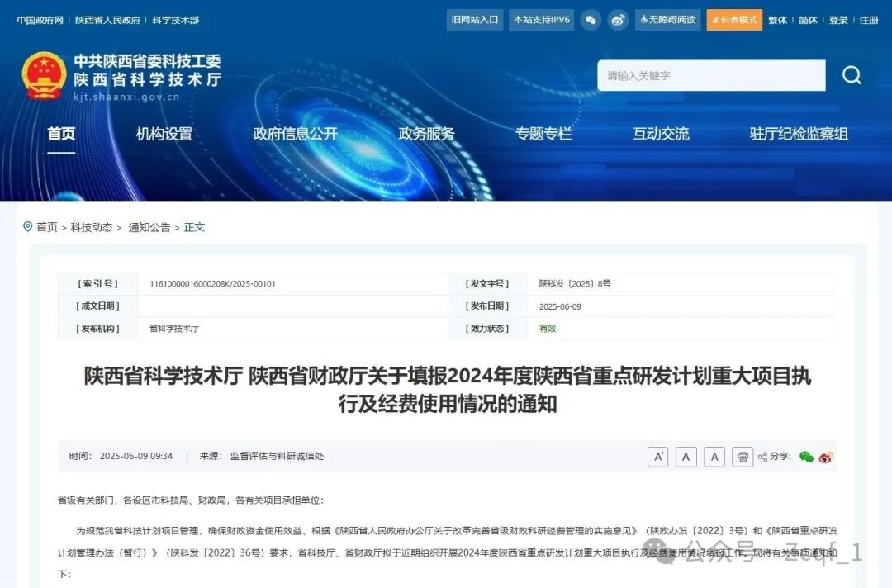892x588 pixels.
Task: Click the print icon
Action: click(x=743, y=457)
